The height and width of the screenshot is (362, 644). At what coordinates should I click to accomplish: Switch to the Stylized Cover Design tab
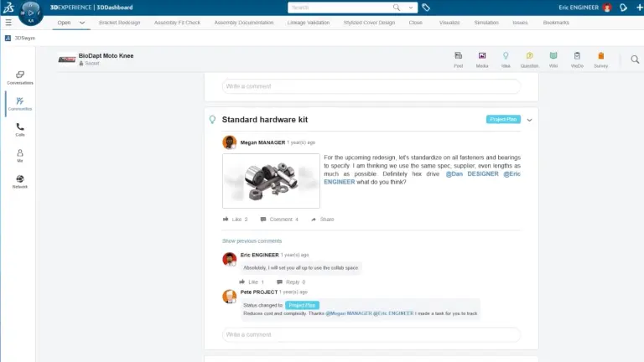(x=369, y=23)
